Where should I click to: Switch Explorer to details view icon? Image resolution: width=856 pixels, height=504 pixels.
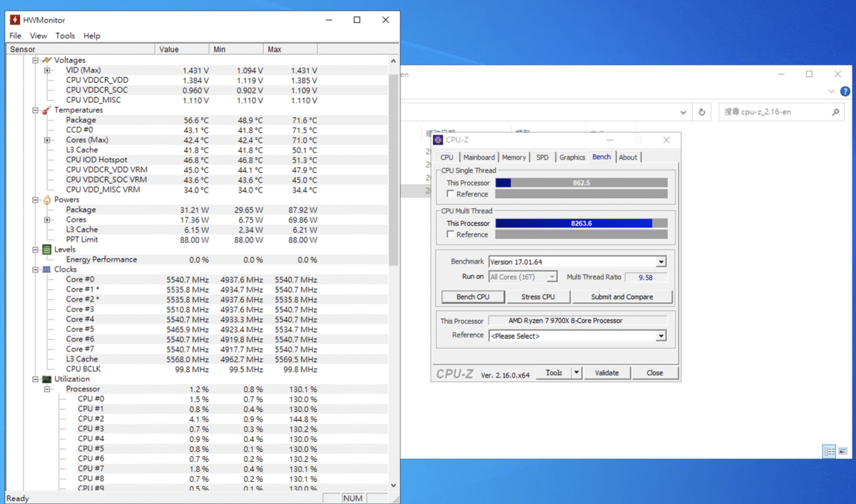(829, 451)
